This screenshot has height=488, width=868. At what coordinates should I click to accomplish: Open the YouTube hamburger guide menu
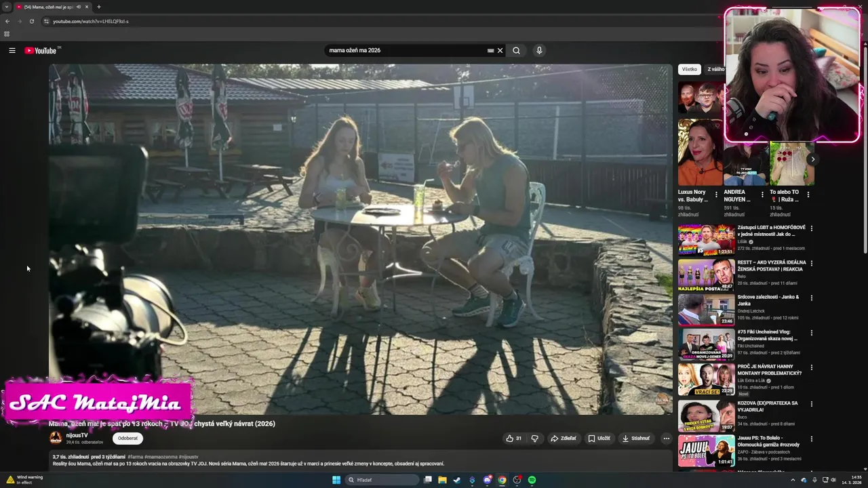(x=12, y=50)
